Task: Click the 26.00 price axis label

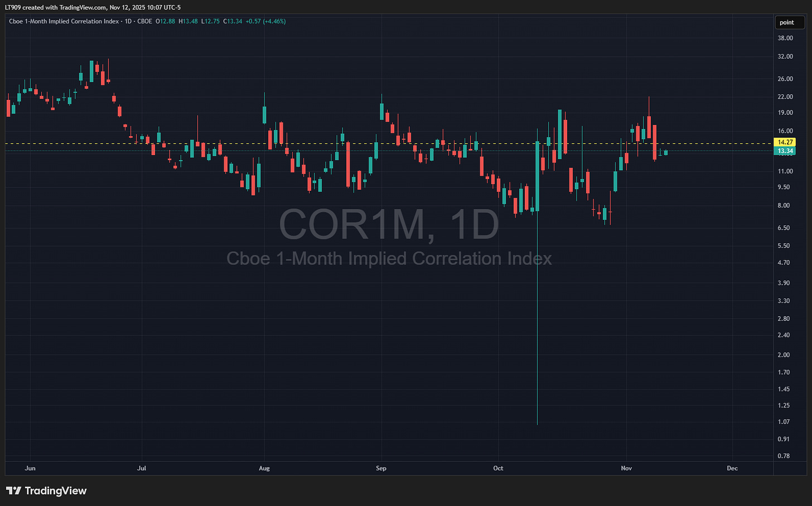Action: pos(785,79)
